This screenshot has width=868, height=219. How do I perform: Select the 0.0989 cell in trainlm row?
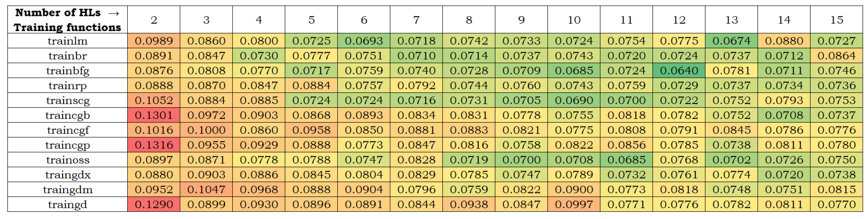click(154, 41)
